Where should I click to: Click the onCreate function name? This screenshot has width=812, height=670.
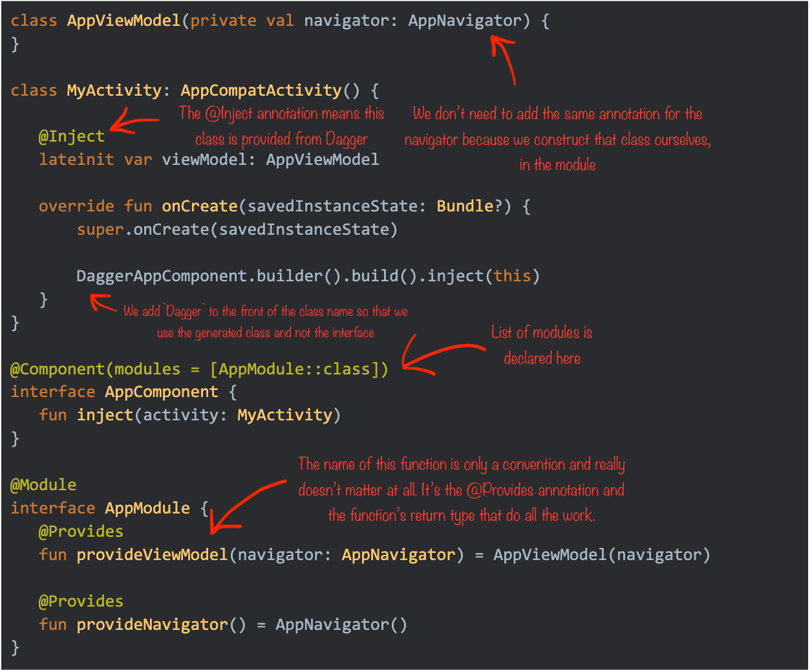point(198,206)
